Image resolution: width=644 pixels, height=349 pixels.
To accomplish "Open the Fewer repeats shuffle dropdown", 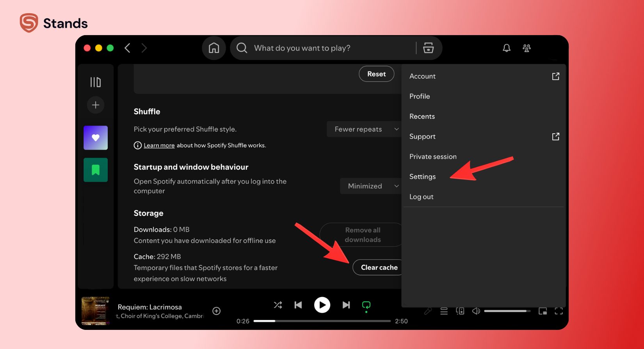I will (x=366, y=129).
